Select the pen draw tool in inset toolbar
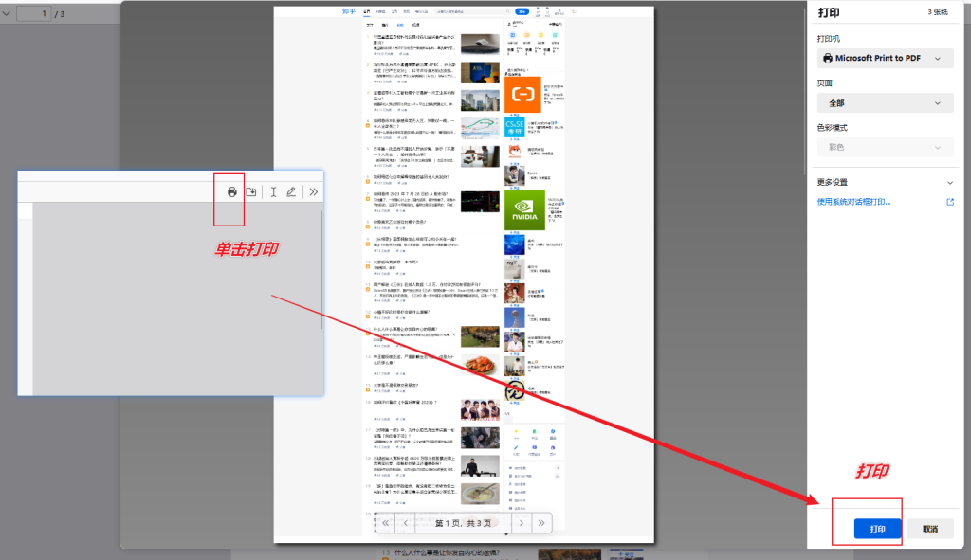 [x=291, y=192]
